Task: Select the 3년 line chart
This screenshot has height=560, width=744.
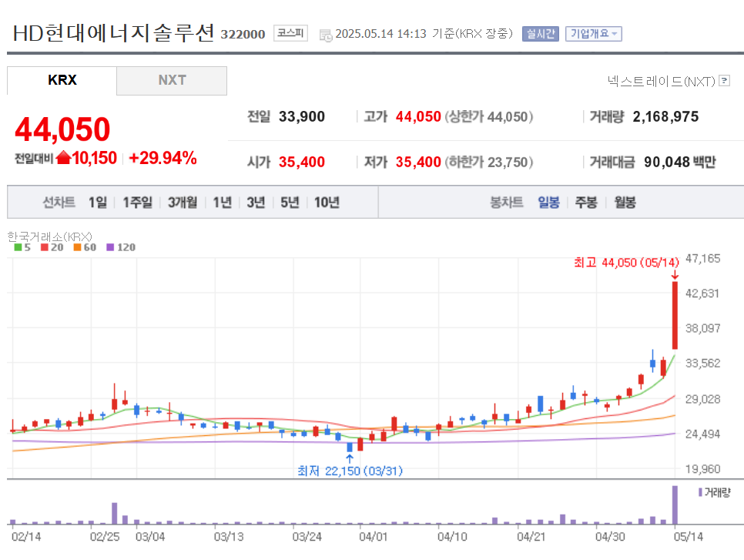Action: click(x=256, y=202)
